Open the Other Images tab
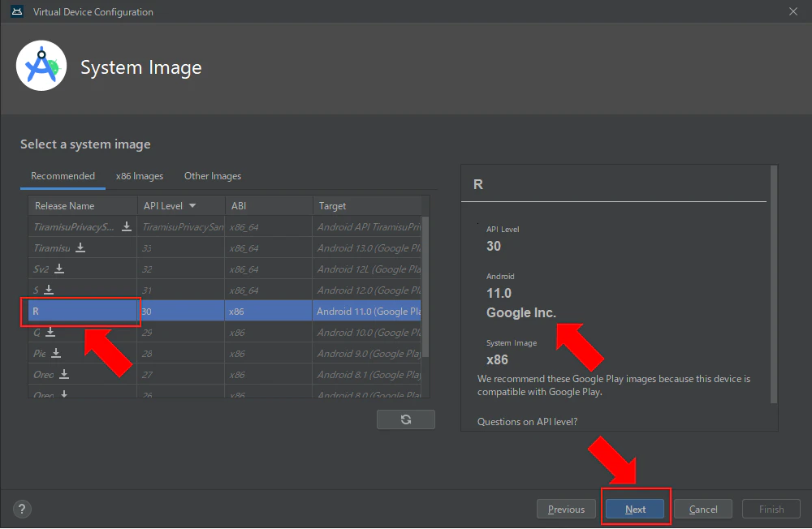 pos(213,176)
